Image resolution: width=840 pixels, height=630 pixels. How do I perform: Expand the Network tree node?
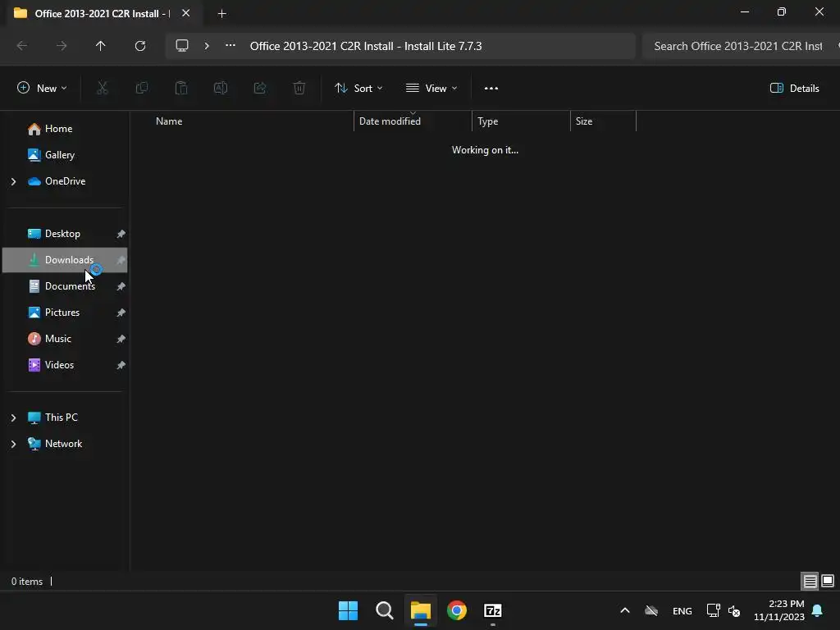click(x=13, y=444)
